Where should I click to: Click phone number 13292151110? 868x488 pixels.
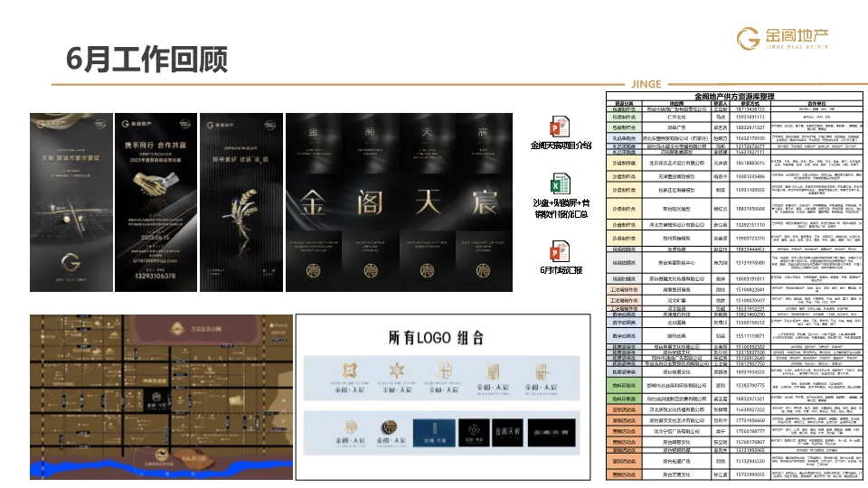point(750,225)
